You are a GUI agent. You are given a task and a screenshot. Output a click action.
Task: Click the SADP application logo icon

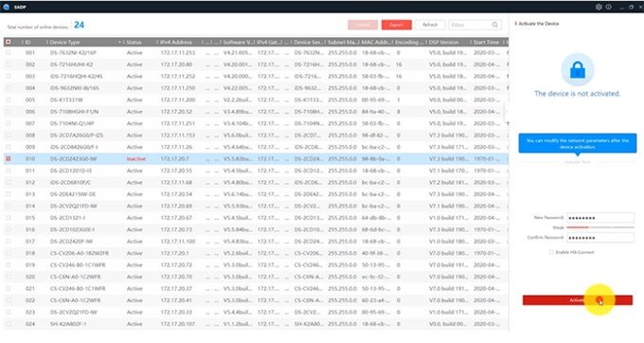7,7
